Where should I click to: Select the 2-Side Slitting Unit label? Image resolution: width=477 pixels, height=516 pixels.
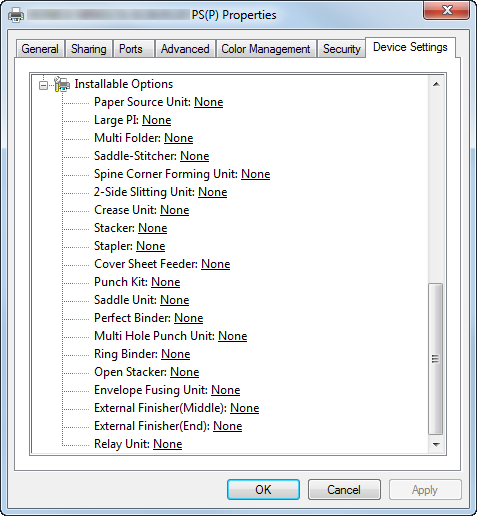point(145,192)
